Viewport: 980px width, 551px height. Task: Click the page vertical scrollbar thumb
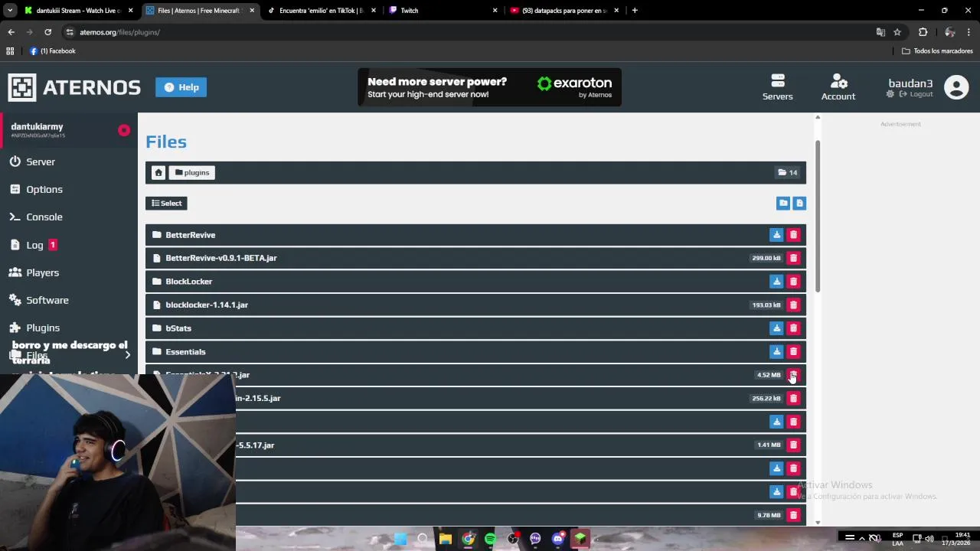tap(818, 216)
